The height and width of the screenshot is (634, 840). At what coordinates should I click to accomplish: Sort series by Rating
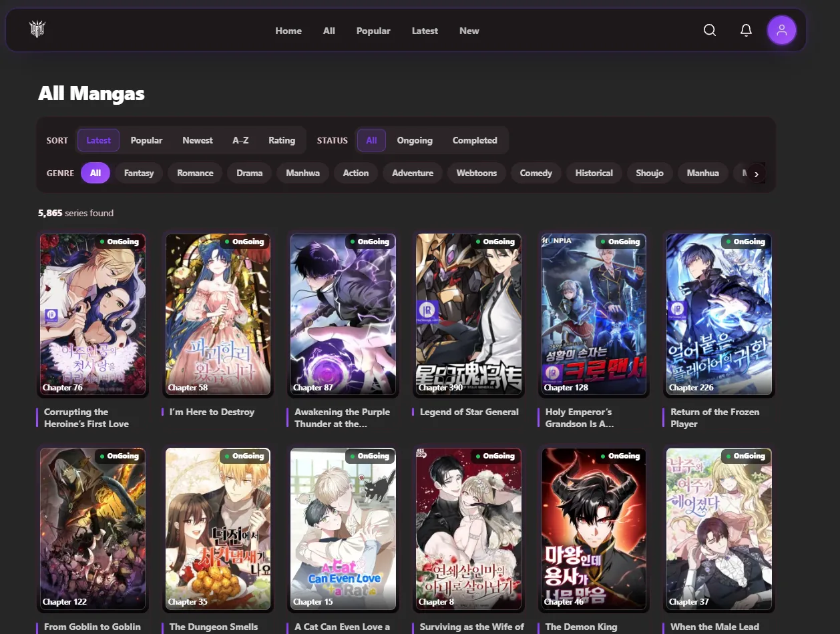(x=282, y=140)
